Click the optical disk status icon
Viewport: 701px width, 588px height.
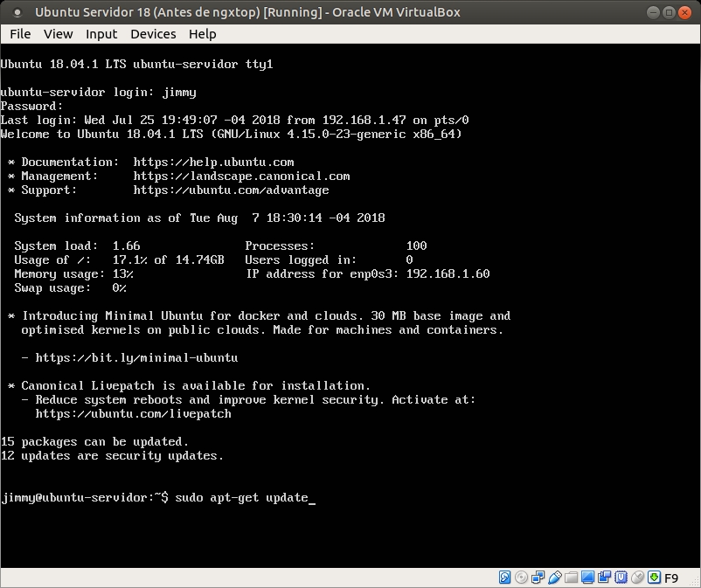click(x=521, y=578)
